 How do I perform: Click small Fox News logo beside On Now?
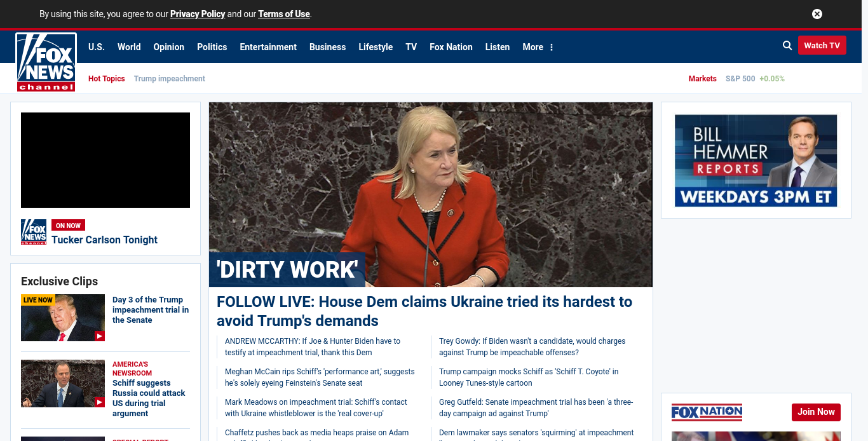click(34, 232)
